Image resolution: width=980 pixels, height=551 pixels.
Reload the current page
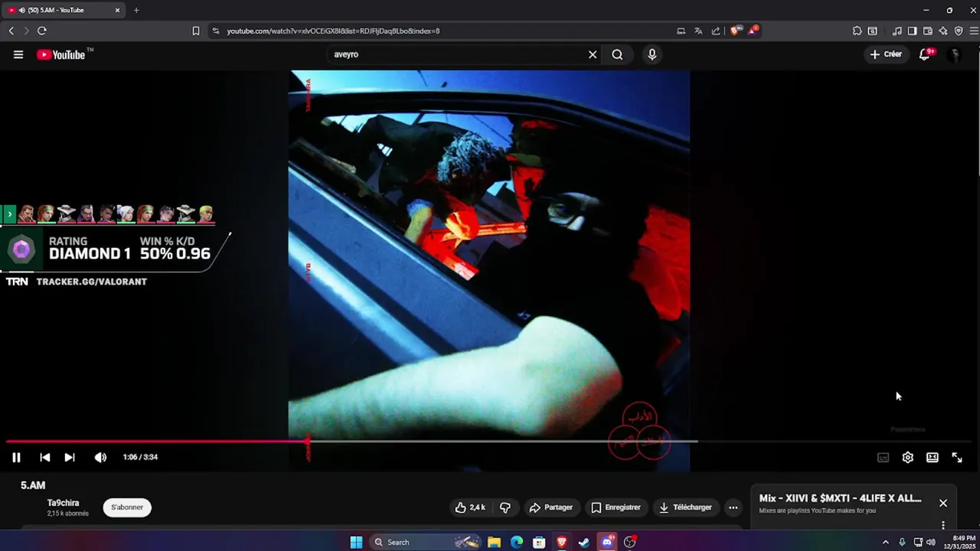coord(41,31)
